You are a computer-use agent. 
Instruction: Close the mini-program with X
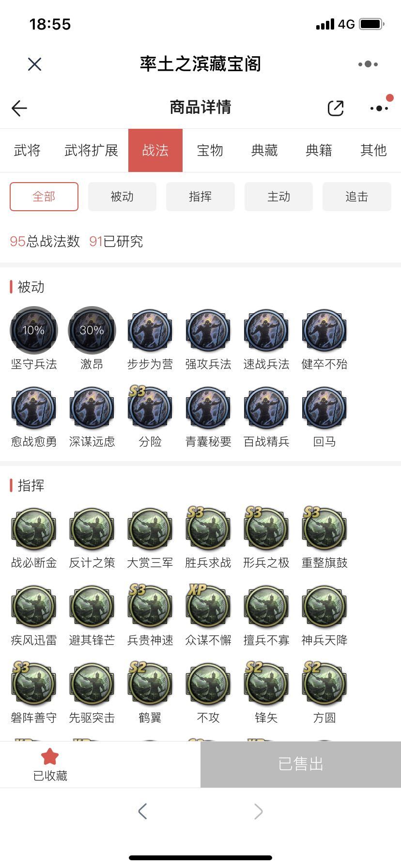pos(34,64)
